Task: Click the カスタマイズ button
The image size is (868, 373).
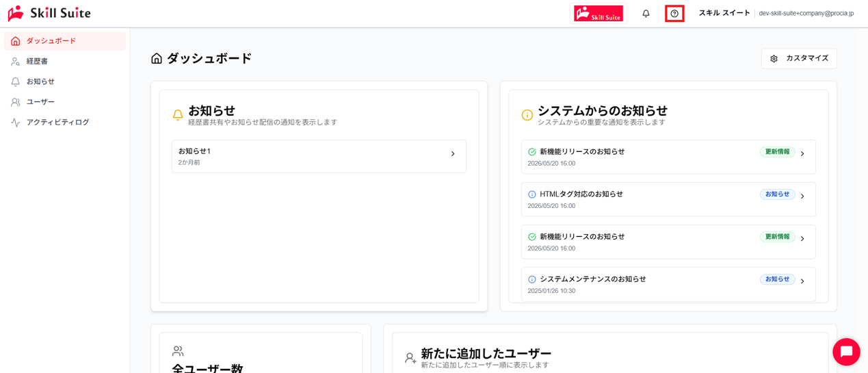Action: point(799,58)
